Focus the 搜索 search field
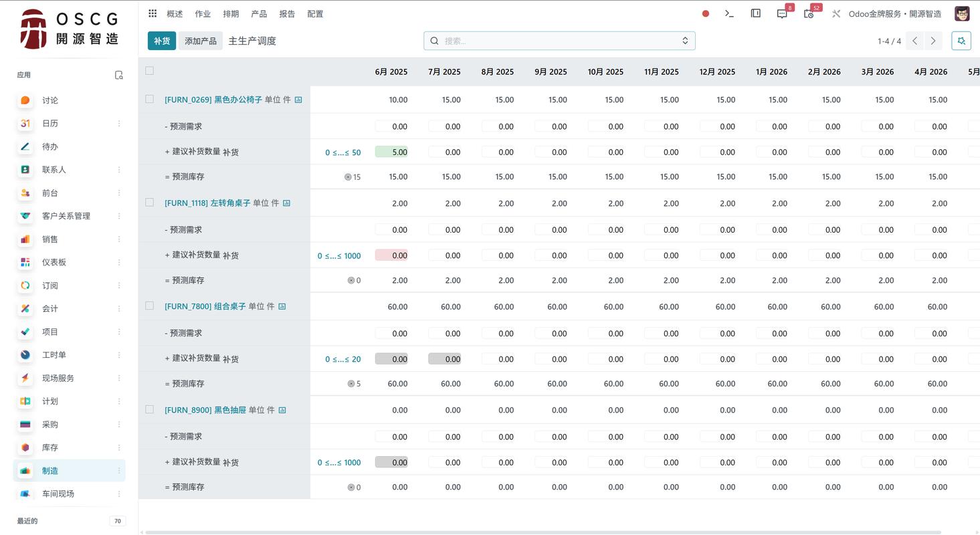Image resolution: width=980 pixels, height=535 pixels. coord(559,41)
